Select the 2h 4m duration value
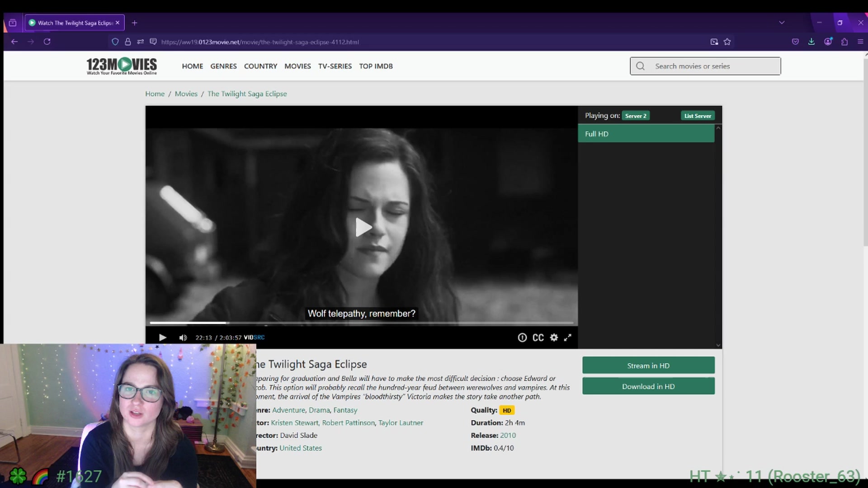Image resolution: width=868 pixels, height=488 pixels. [515, 422]
